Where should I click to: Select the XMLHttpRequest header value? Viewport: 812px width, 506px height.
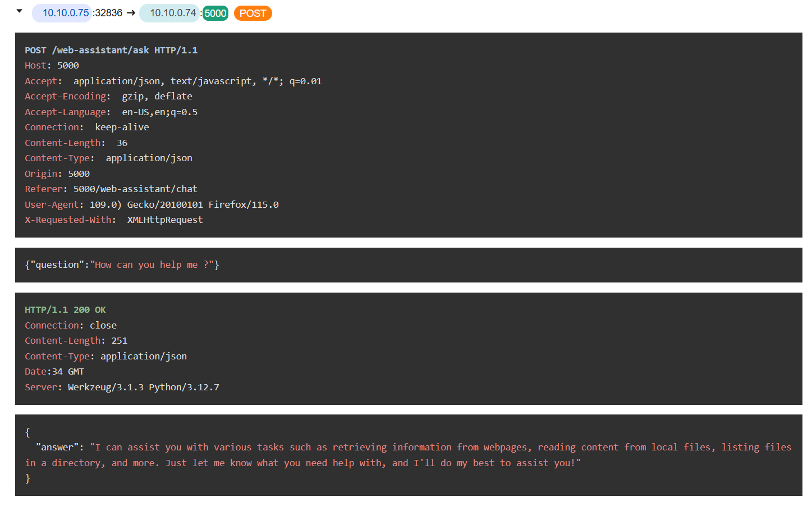[x=165, y=220]
